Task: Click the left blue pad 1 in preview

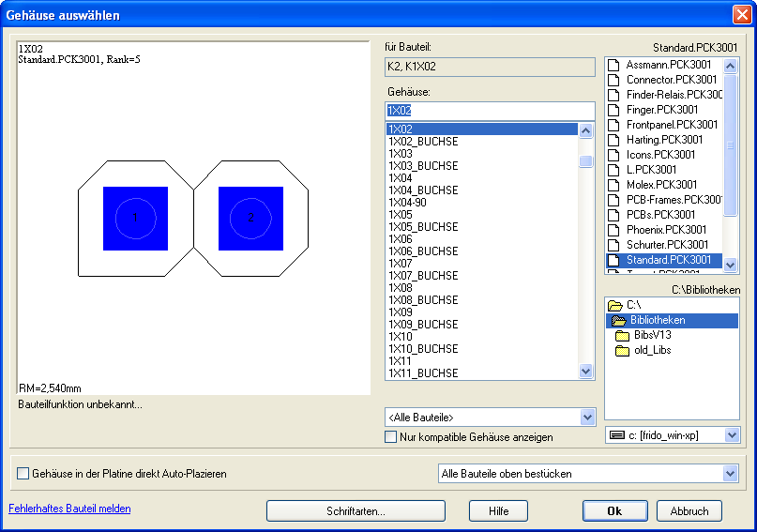Action: click(x=135, y=218)
